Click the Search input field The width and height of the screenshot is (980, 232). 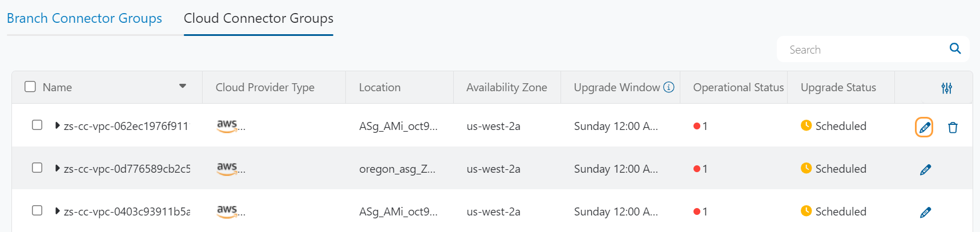click(x=862, y=50)
